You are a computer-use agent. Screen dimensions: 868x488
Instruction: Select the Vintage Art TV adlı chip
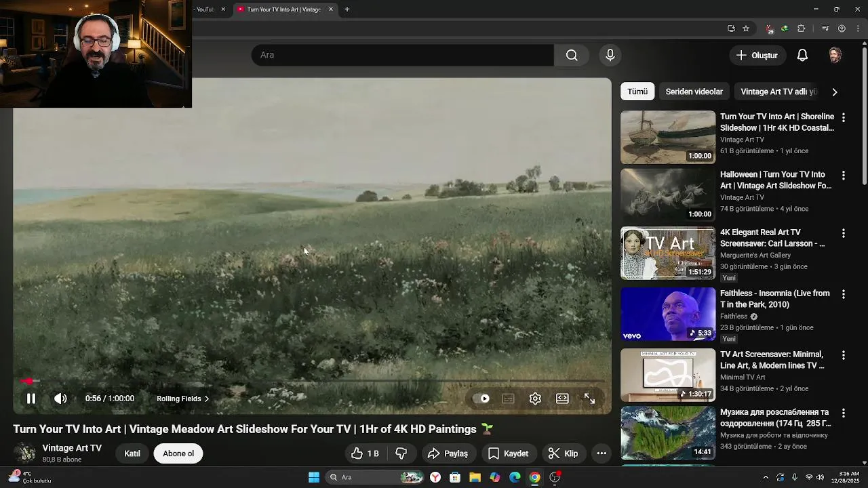778,91
